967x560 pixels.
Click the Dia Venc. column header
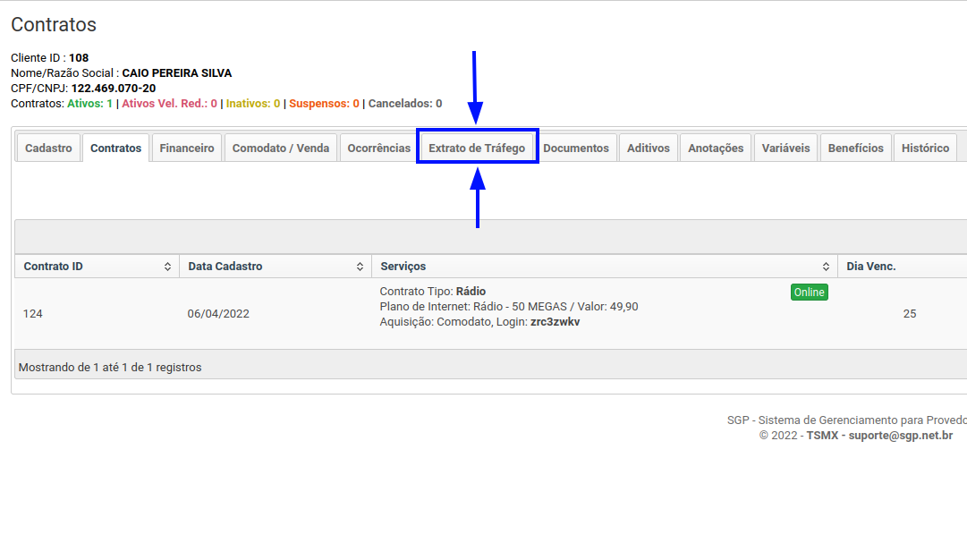tap(871, 267)
